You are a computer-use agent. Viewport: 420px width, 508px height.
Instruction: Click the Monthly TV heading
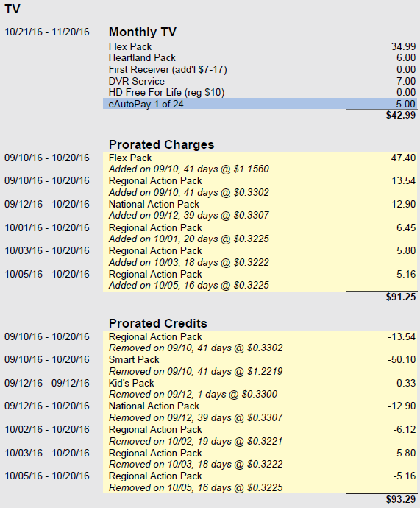[x=143, y=32]
